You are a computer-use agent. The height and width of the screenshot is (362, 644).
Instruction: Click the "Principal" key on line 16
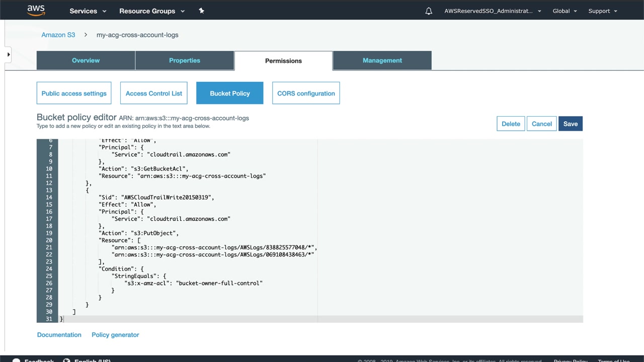coord(116,212)
